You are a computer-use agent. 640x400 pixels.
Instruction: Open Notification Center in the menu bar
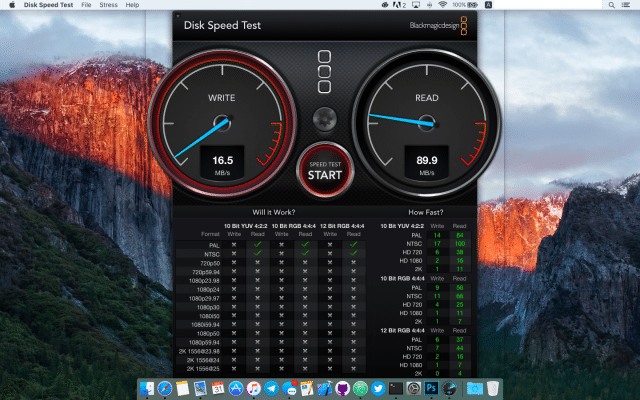[x=625, y=5]
